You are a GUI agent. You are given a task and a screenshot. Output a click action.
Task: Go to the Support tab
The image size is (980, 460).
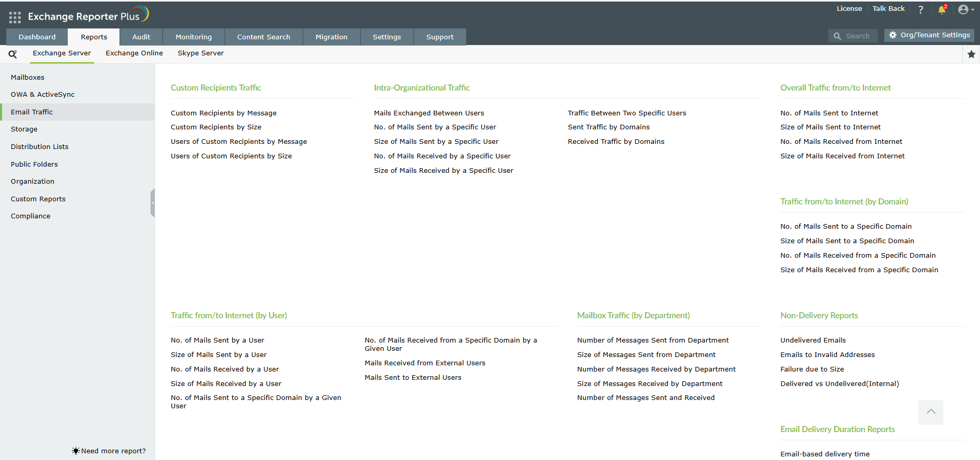pyautogui.click(x=440, y=37)
